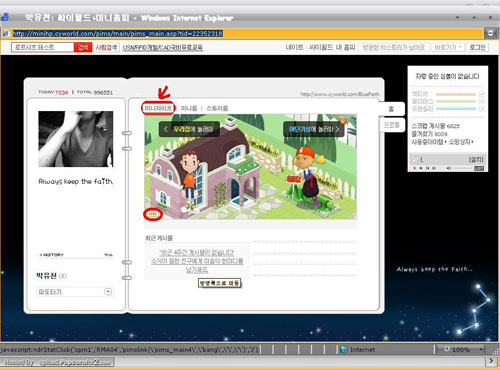Open the 바로가기 dropdown in top bar

point(448,47)
